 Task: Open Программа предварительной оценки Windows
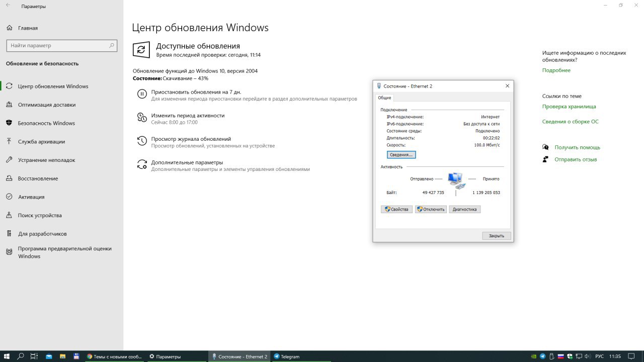(64, 252)
